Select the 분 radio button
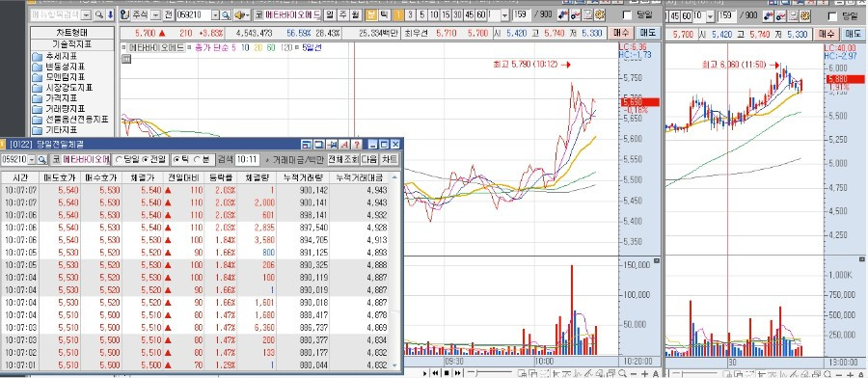Image resolution: width=868 pixels, height=378 pixels. [x=203, y=159]
